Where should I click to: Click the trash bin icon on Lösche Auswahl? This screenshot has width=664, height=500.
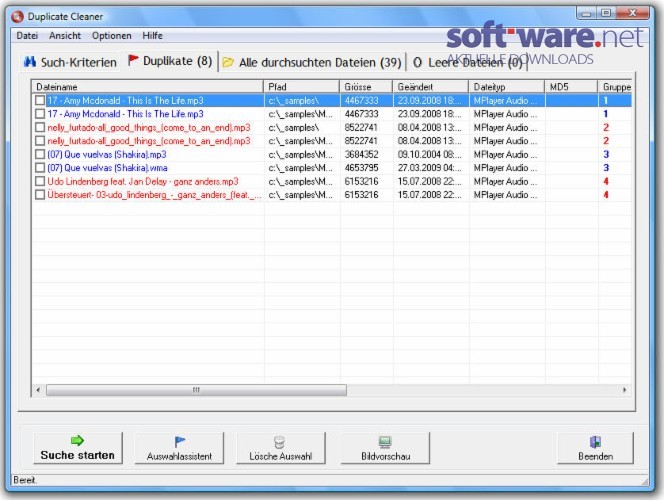[x=279, y=442]
